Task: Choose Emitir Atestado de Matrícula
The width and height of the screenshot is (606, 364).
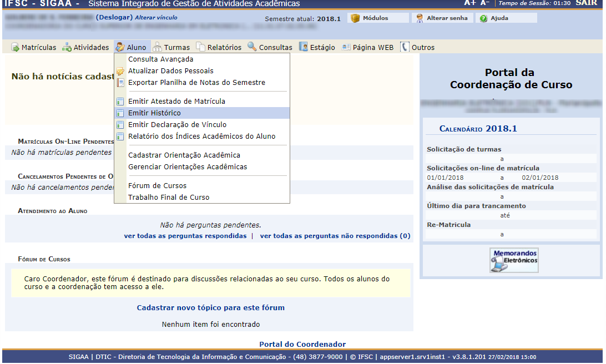Action: click(176, 101)
